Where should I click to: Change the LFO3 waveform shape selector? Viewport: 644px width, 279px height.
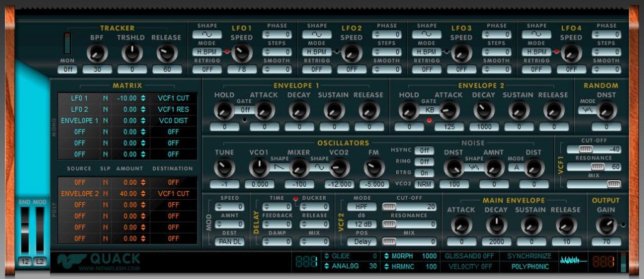click(427, 35)
